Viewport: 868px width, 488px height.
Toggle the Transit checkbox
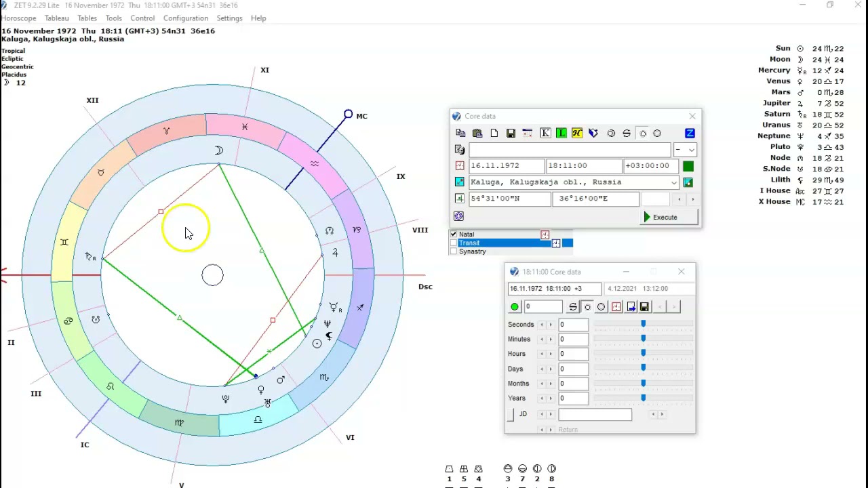[x=454, y=243]
